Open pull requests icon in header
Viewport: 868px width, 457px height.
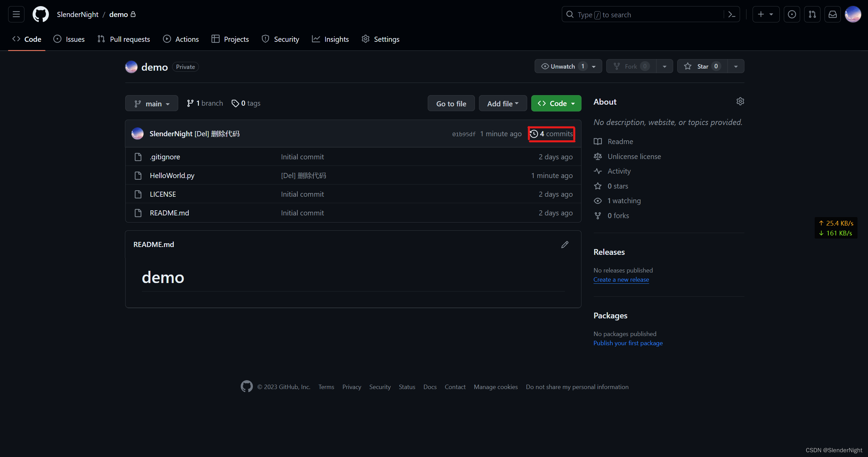pyautogui.click(x=812, y=14)
